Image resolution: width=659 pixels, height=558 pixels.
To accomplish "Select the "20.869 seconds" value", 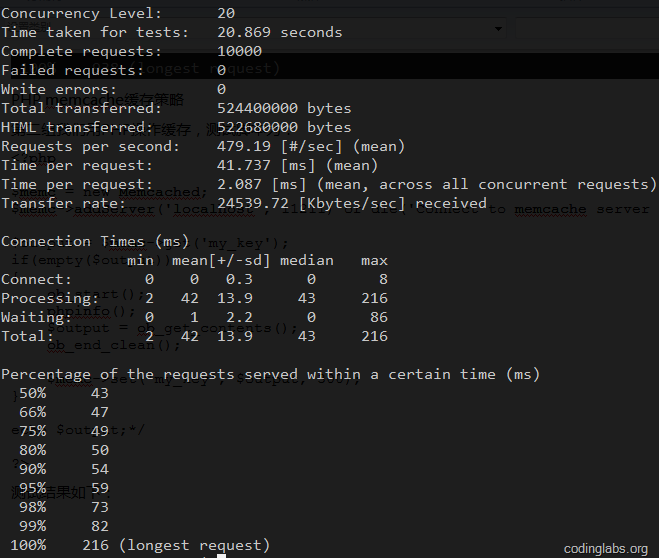I will (279, 32).
